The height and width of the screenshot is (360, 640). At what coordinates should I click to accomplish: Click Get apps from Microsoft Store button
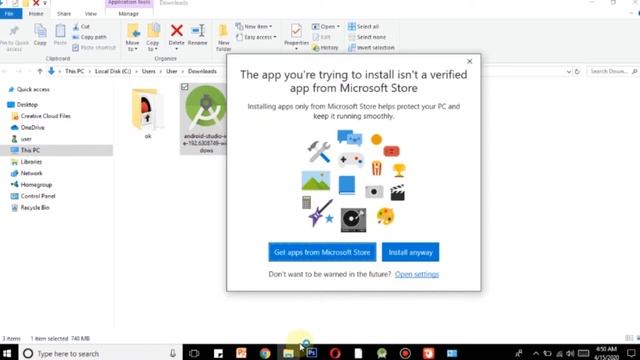tap(322, 252)
